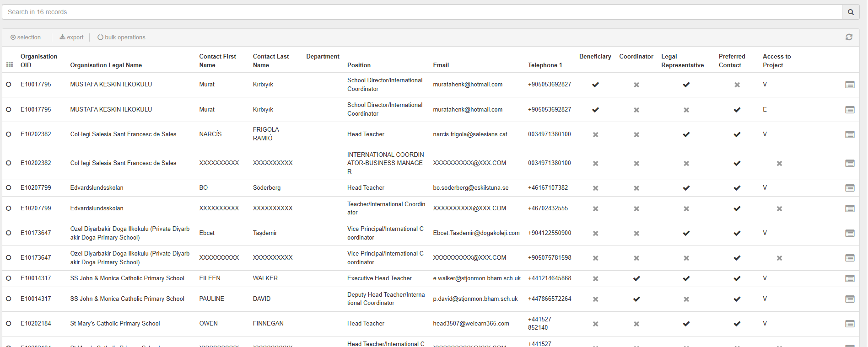Open details icon for BO Söderberg row
Image resolution: width=868 pixels, height=347 pixels.
tap(850, 188)
